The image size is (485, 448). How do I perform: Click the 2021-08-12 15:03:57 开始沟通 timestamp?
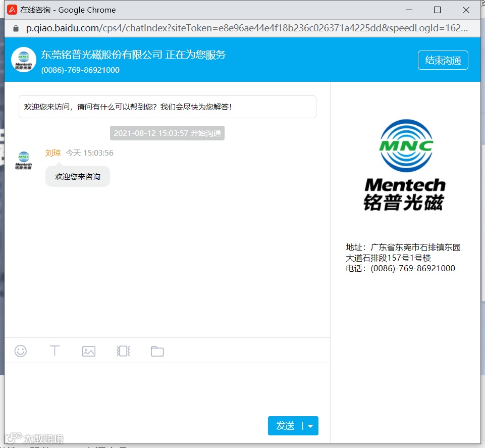(x=168, y=133)
